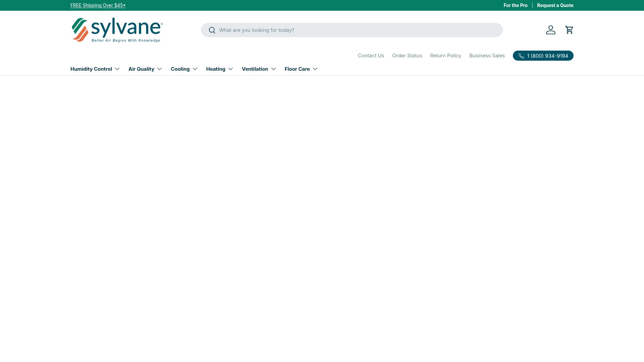Go to For the Pro page

coord(516,5)
